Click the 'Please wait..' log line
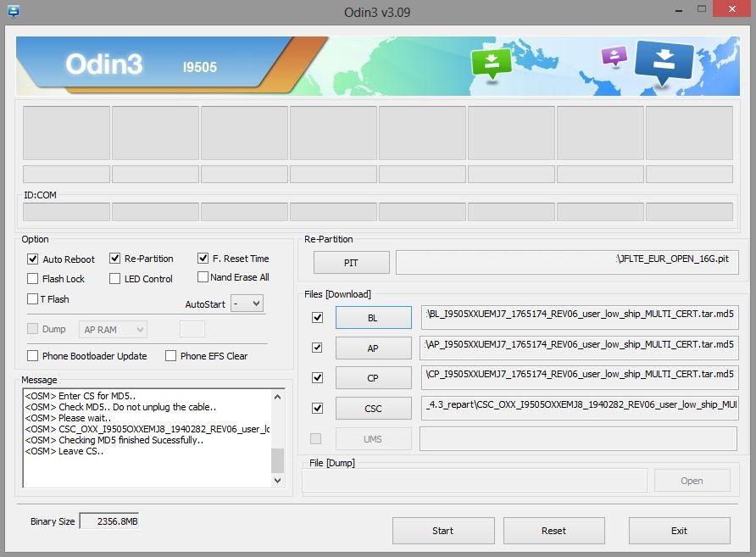 [x=68, y=418]
